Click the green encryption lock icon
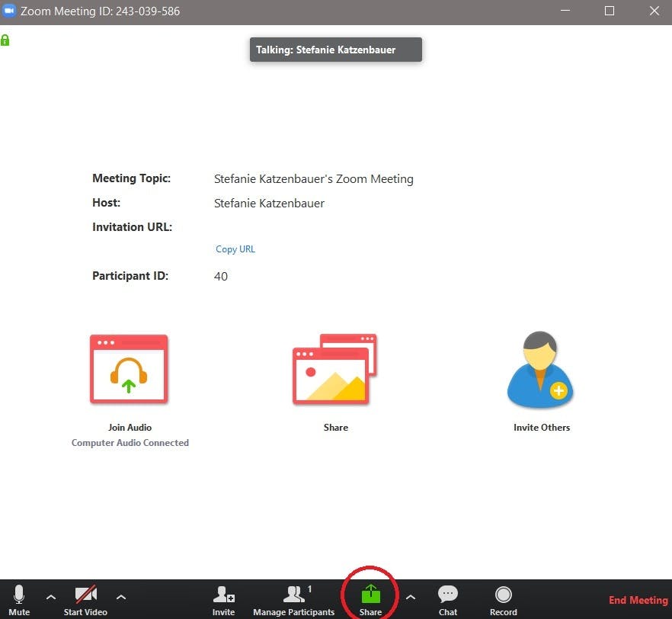The width and height of the screenshot is (672, 619). click(5, 40)
